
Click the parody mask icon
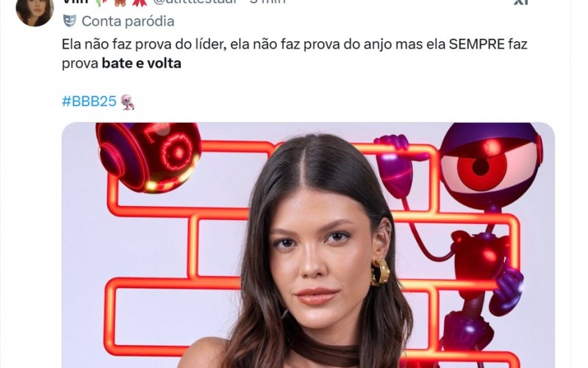click(x=70, y=21)
